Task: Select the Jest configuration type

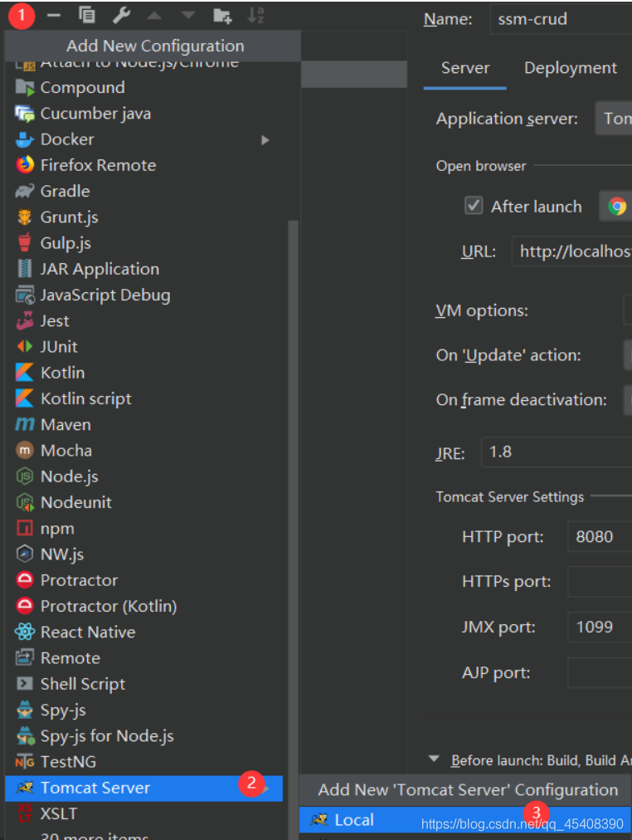Action: point(143,321)
